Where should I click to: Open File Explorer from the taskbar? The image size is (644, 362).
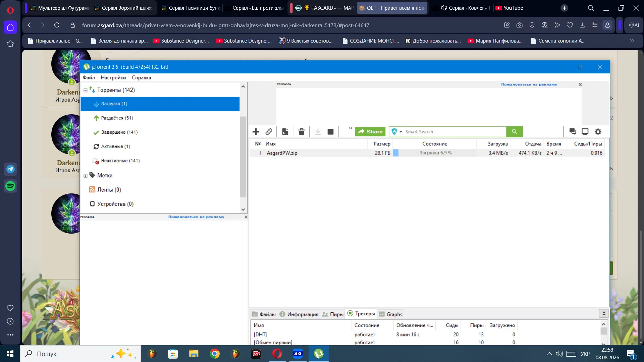point(194,354)
